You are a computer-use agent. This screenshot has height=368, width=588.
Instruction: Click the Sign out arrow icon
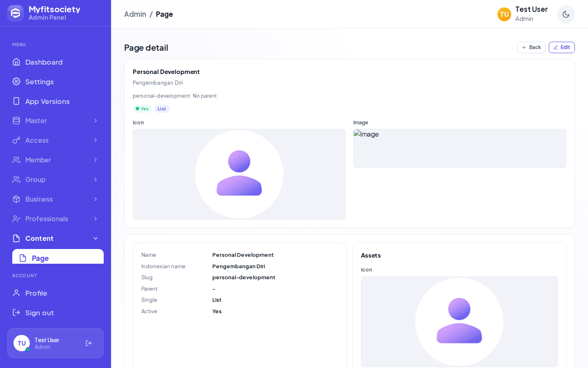click(x=16, y=312)
